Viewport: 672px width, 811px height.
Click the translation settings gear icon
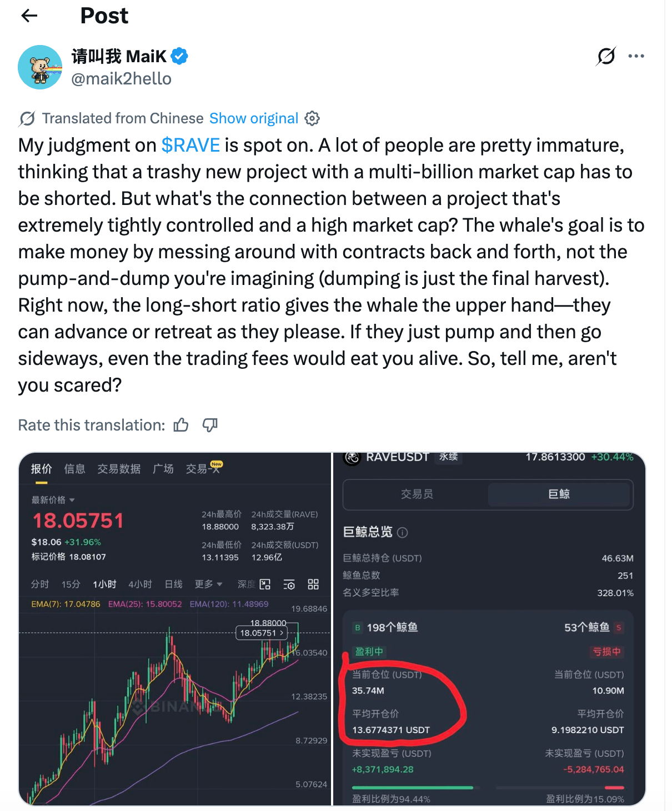coord(312,118)
